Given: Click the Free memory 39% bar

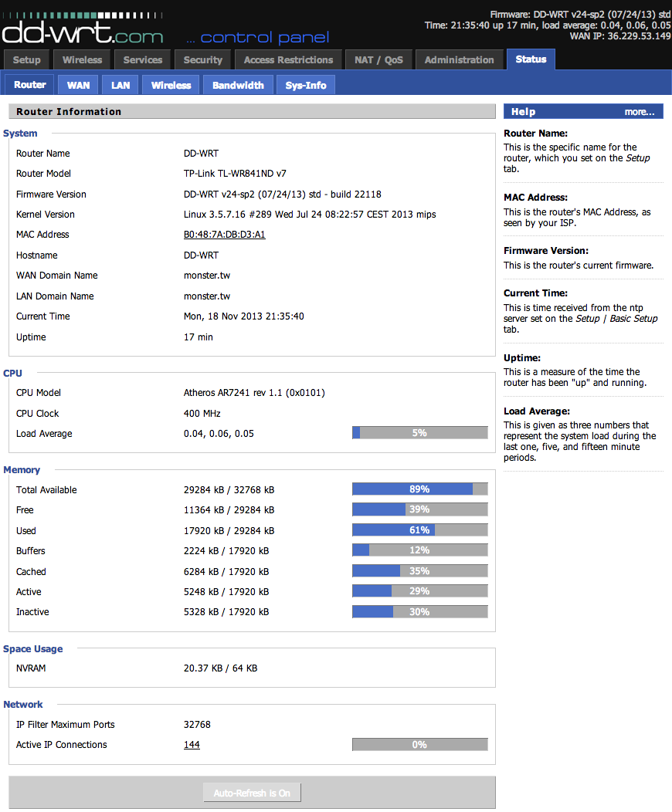Looking at the screenshot, I should 419,509.
